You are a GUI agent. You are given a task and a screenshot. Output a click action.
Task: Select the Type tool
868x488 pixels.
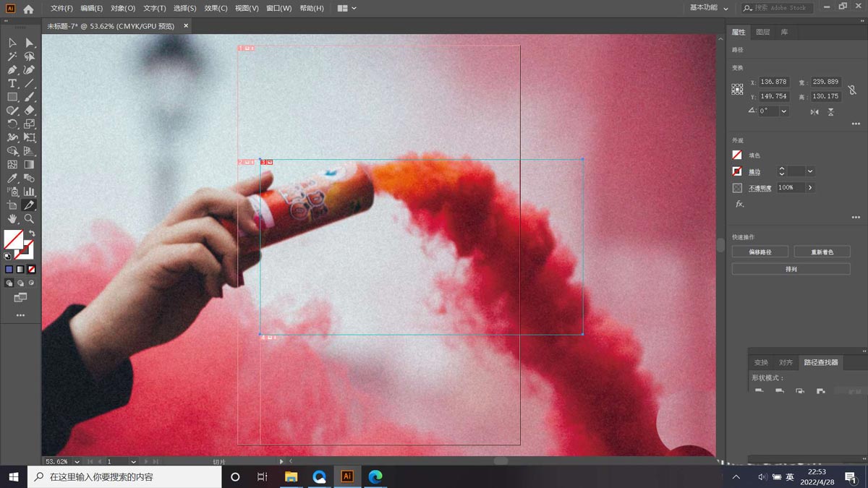pos(12,84)
